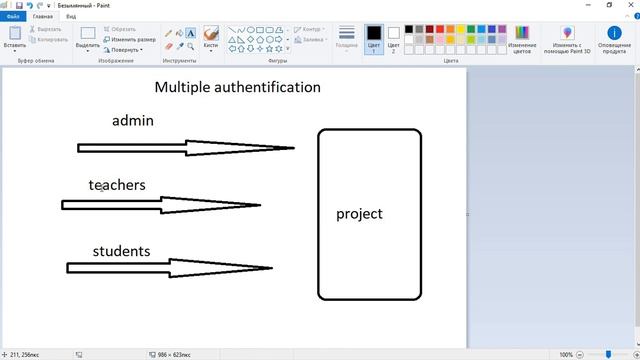Click the rectangular selection (Выделить) box icon
The height and width of the screenshot is (360, 640).
[x=88, y=33]
